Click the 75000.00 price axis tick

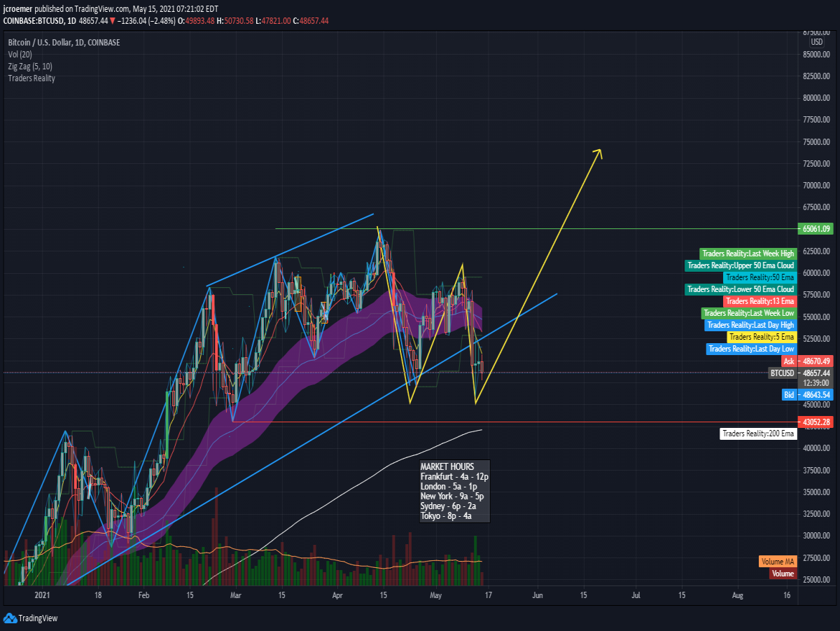(x=816, y=141)
